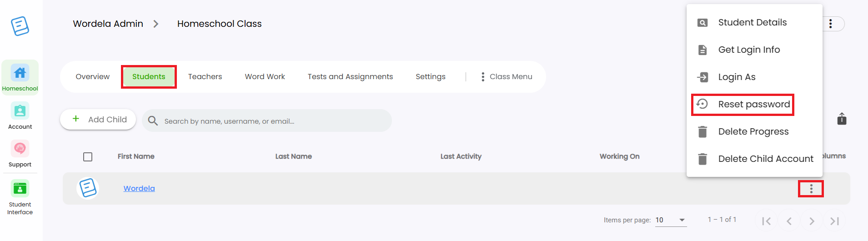
Task: Toggle the select-all checkbox in table header
Action: (x=88, y=157)
